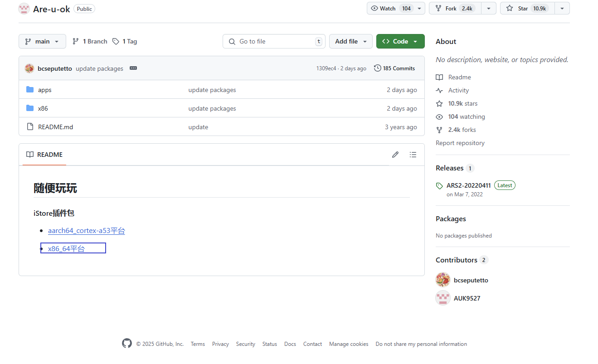Click the history clock icon by 185 Commits
Viewport: 598px width, 364px height.
point(377,68)
